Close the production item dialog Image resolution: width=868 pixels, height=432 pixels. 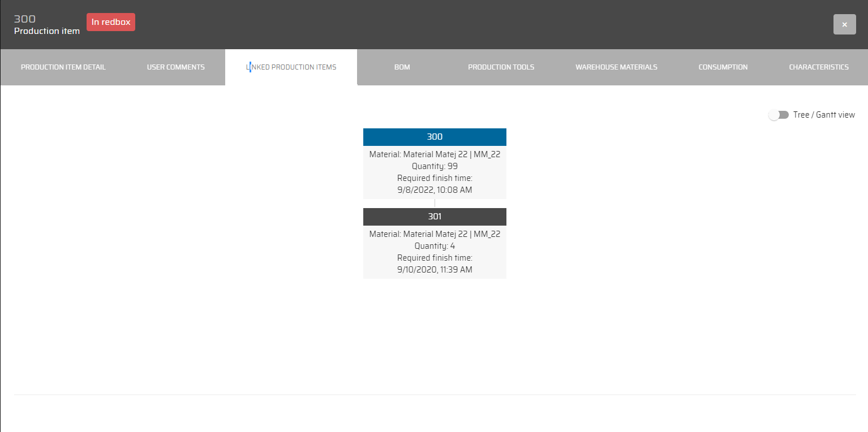click(x=844, y=24)
